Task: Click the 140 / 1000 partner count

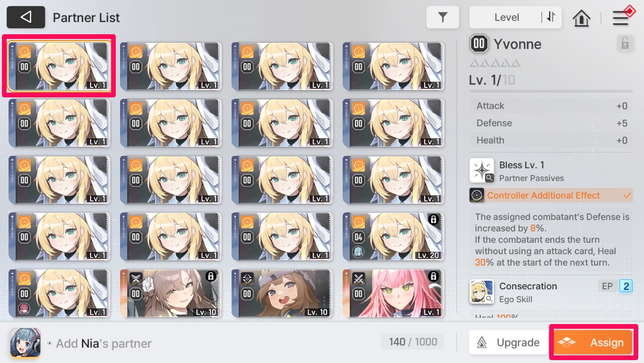Action: coord(412,342)
